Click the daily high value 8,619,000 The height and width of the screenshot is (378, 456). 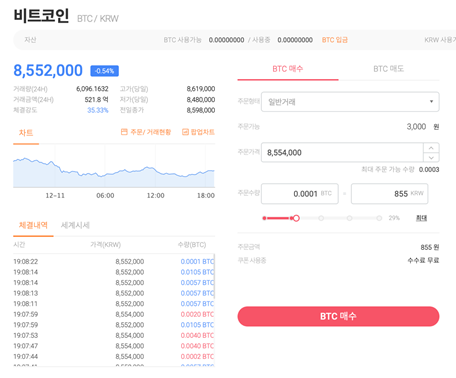click(x=201, y=89)
